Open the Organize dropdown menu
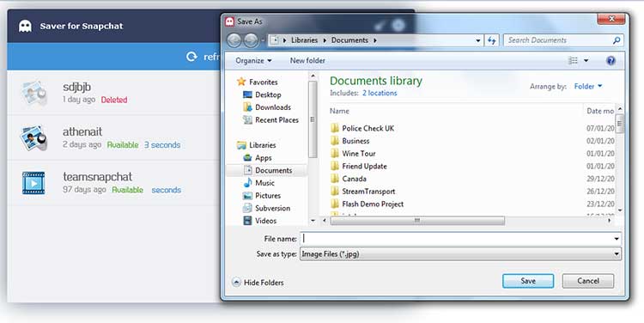644x323 pixels. coord(253,60)
